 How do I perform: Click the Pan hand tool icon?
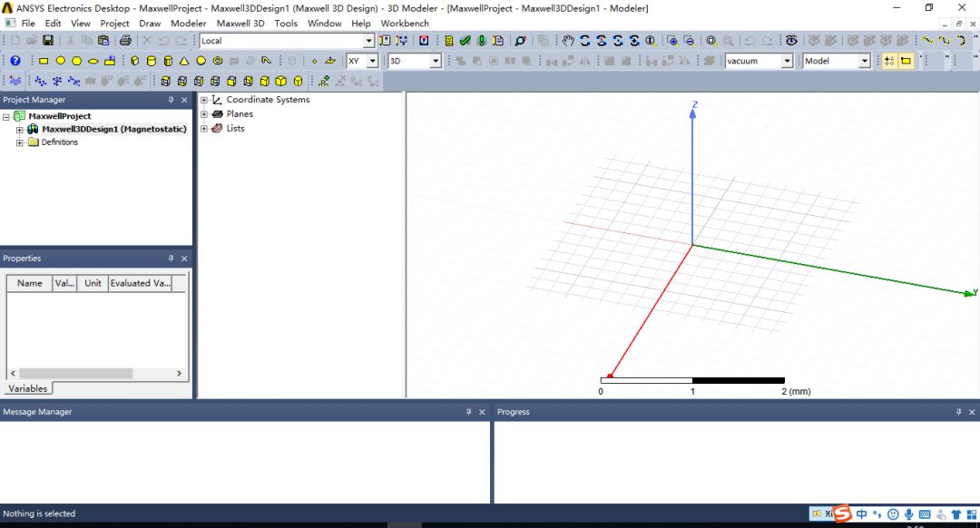pos(567,41)
